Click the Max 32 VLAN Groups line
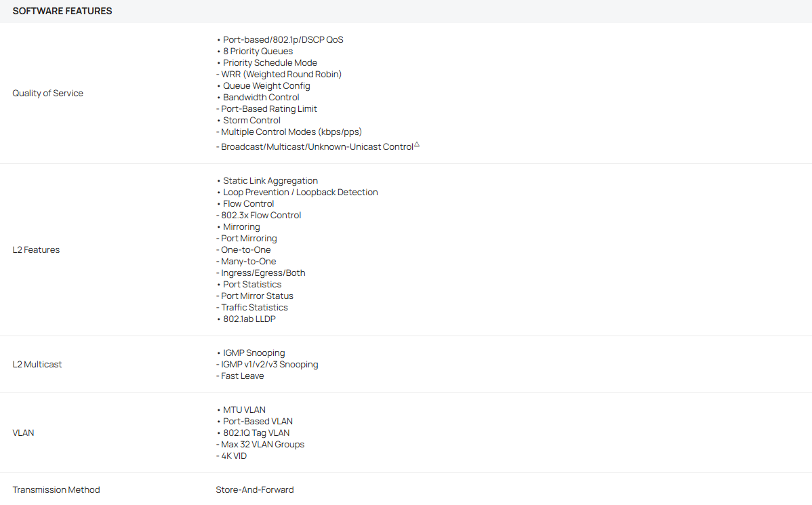Viewport: 812px width, 505px height. click(262, 444)
